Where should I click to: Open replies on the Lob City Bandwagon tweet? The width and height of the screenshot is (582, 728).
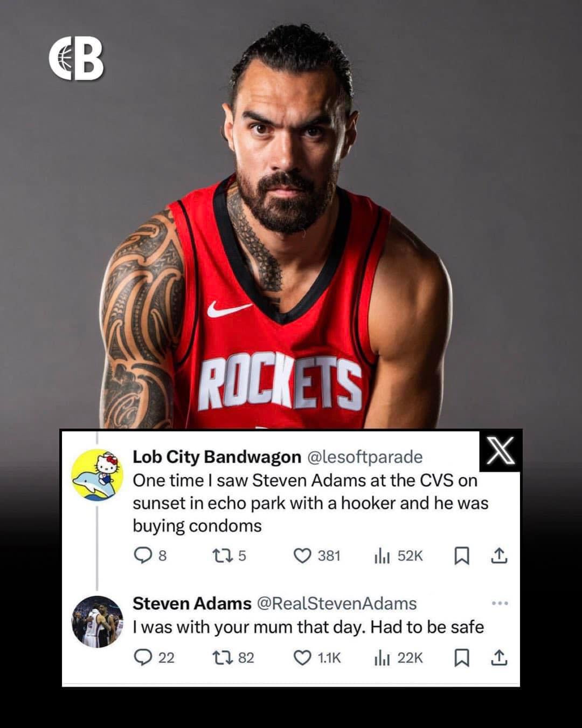click(x=150, y=555)
